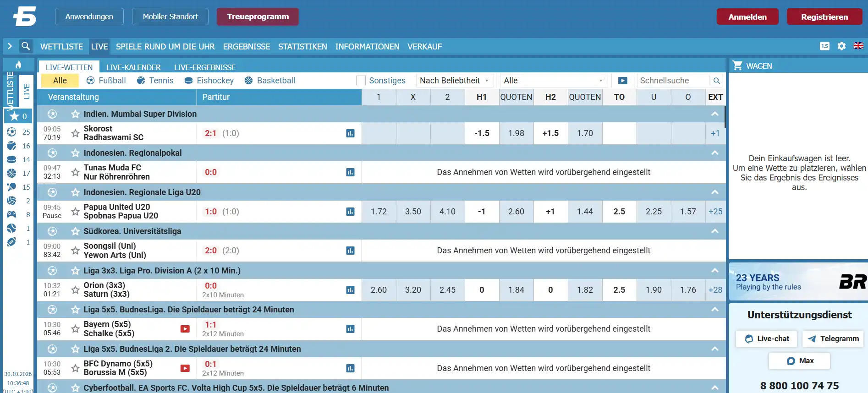The height and width of the screenshot is (393, 868).
Task: Favorite the Soongsil (Uni) match
Action: click(76, 251)
